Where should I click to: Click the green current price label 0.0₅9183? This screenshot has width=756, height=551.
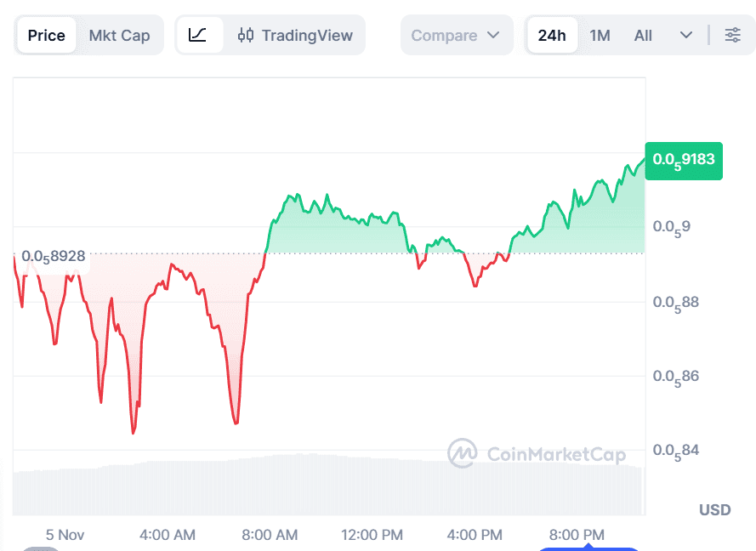(684, 161)
